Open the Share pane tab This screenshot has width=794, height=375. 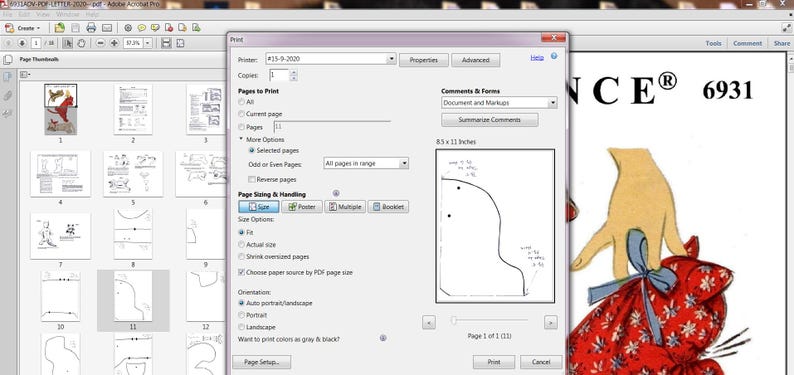tap(781, 44)
